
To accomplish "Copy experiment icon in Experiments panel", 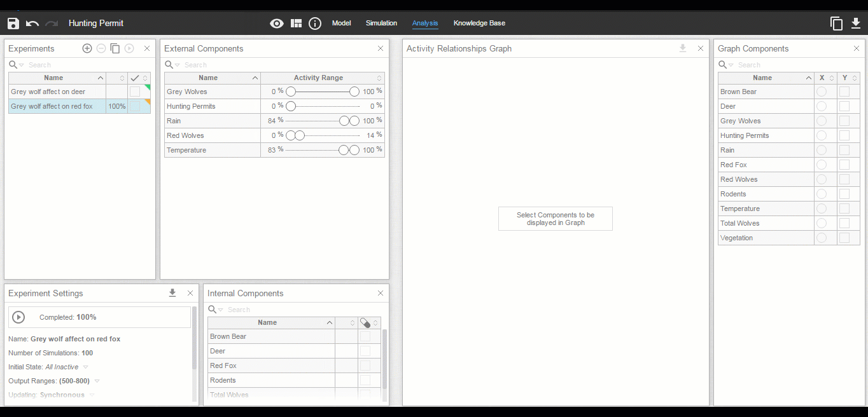I will (x=115, y=48).
